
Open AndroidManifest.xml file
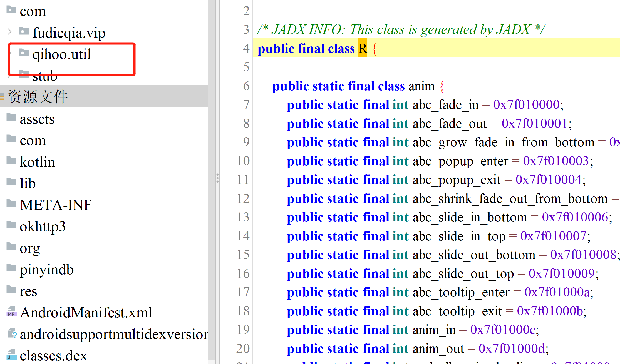[x=86, y=313]
